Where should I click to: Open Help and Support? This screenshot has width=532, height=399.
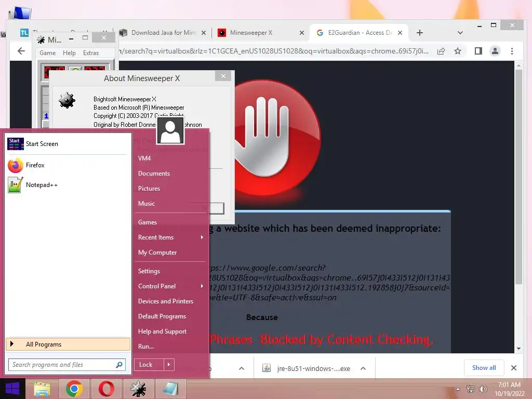[x=162, y=331]
